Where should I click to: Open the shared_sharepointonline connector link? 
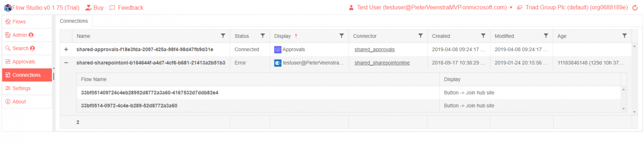tap(382, 63)
